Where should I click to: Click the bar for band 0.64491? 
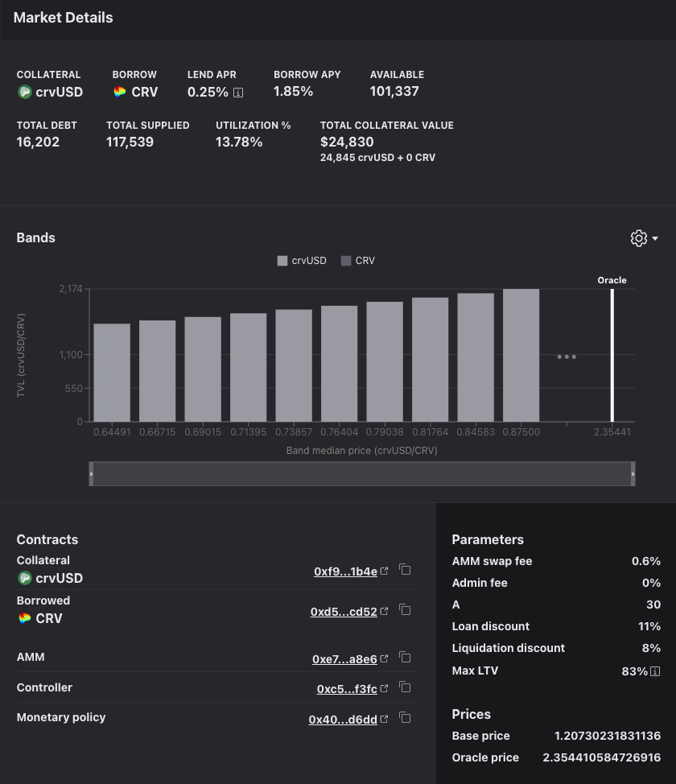point(112,373)
